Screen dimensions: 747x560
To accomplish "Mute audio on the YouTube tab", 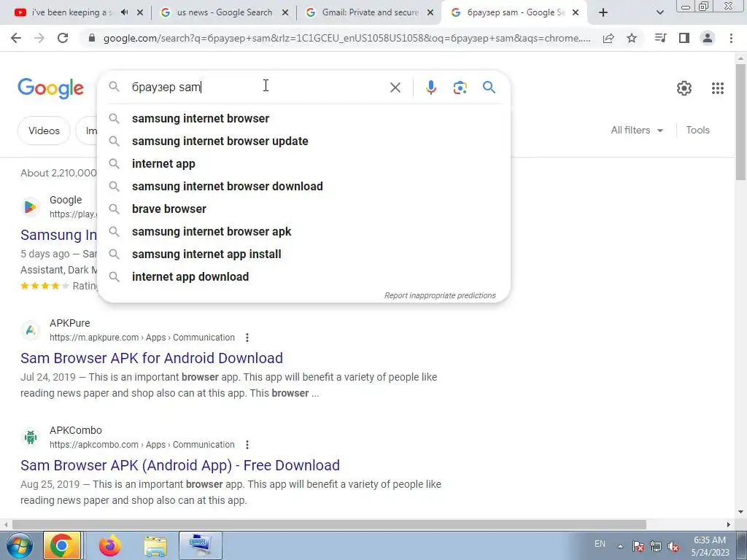I will point(124,12).
